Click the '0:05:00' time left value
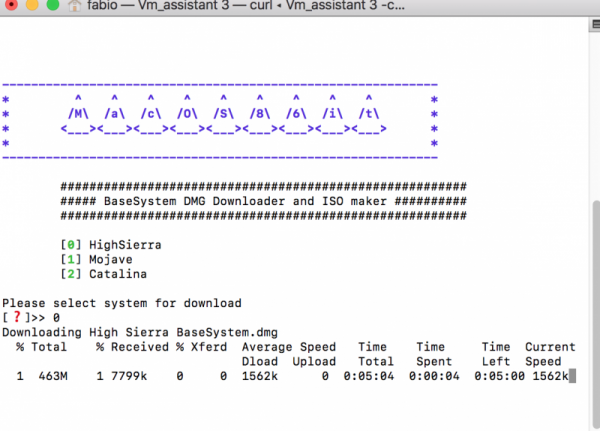Screen dimensions: 600x431 coord(499,376)
